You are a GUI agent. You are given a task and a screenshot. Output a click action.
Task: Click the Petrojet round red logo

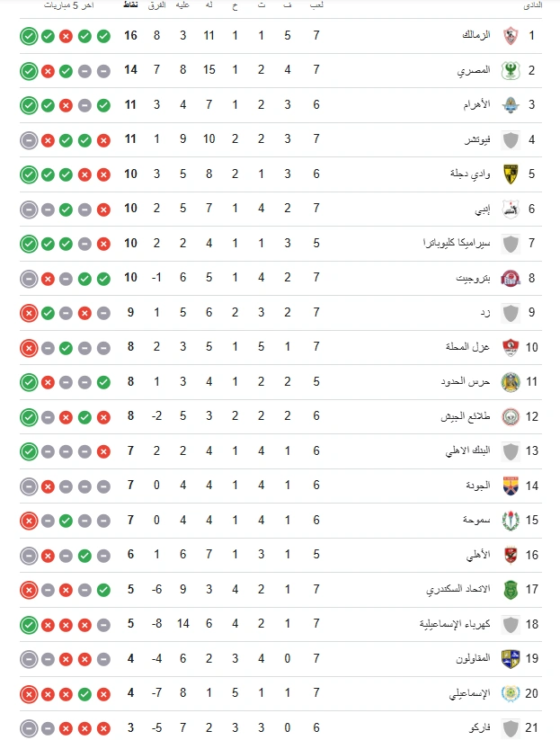pyautogui.click(x=511, y=278)
